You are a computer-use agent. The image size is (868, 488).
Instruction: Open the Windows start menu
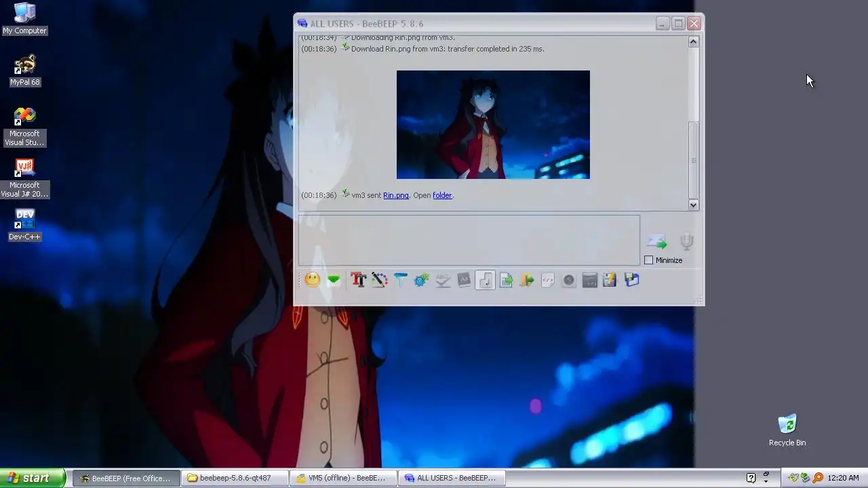[33, 478]
